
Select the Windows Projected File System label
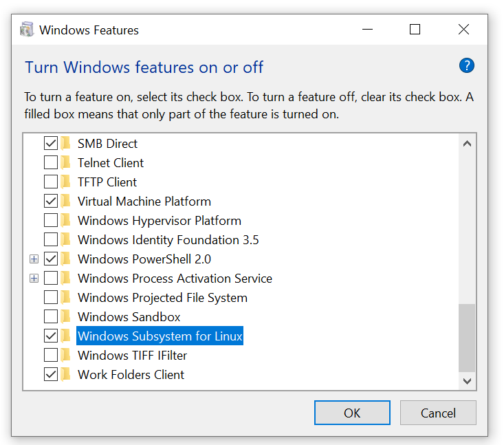click(x=163, y=298)
